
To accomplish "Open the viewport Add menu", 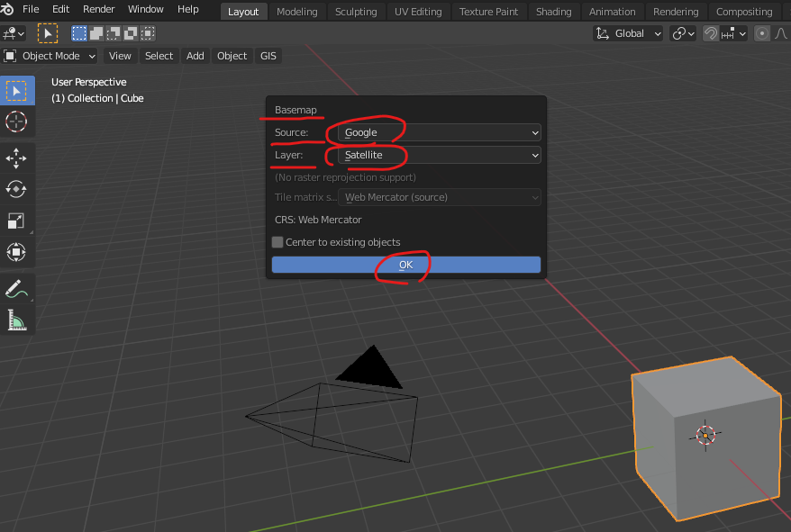I will (195, 56).
